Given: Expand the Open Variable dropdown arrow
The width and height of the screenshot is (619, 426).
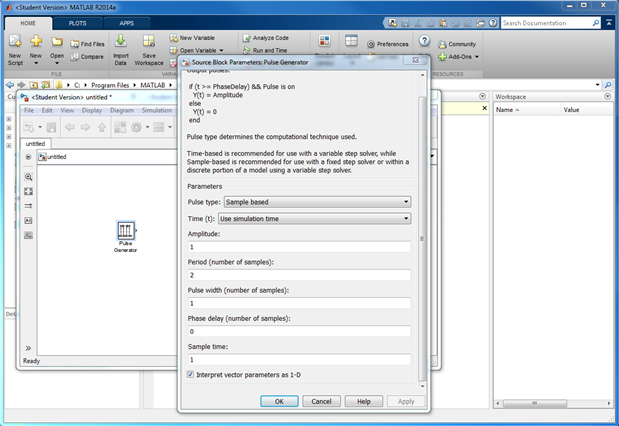Looking at the screenshot, I should pos(221,51).
